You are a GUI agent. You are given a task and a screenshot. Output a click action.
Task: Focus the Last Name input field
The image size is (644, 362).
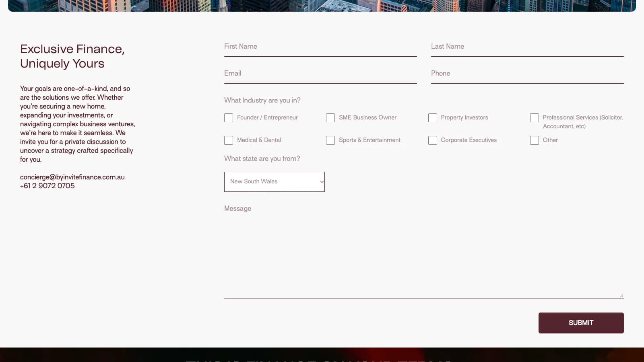(x=527, y=47)
